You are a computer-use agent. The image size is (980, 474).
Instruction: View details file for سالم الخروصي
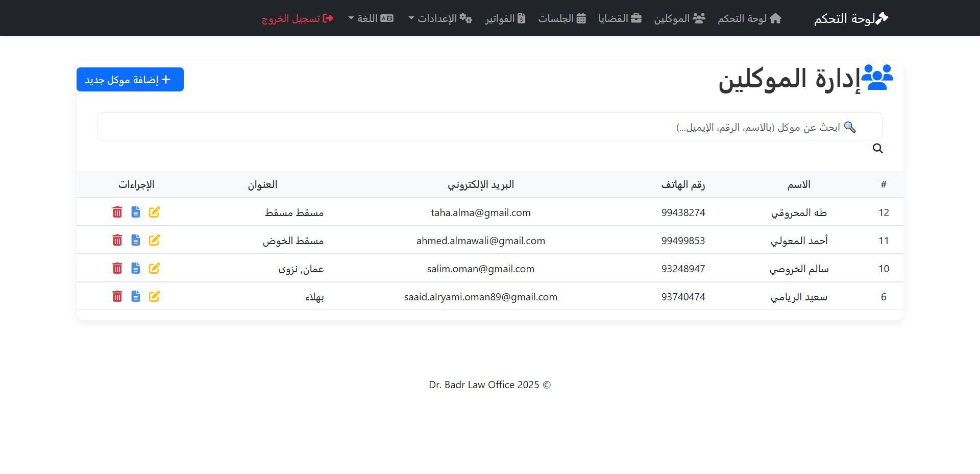[135, 268]
